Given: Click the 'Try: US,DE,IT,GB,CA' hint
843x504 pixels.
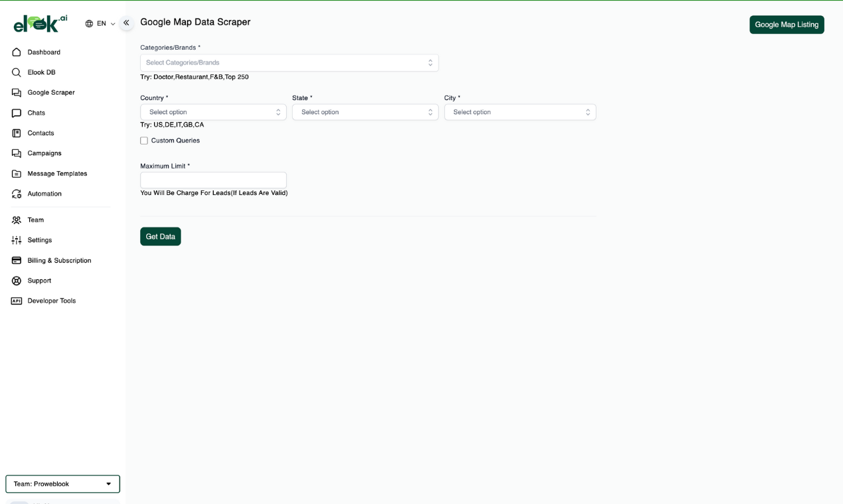Looking at the screenshot, I should click(172, 125).
